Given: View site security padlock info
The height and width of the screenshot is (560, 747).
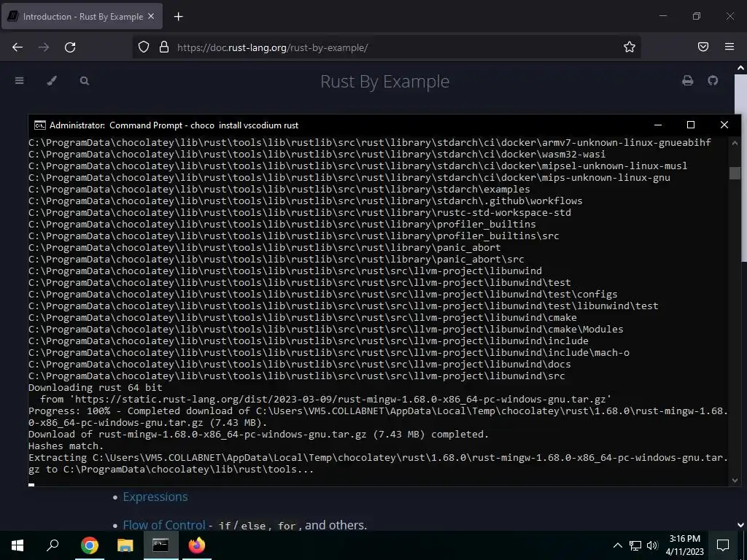Looking at the screenshot, I should pos(164,47).
